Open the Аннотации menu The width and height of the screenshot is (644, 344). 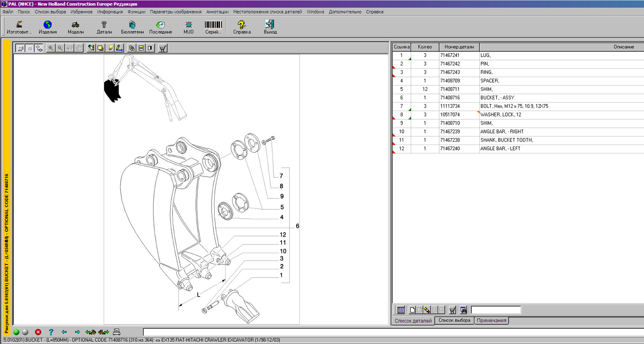217,12
